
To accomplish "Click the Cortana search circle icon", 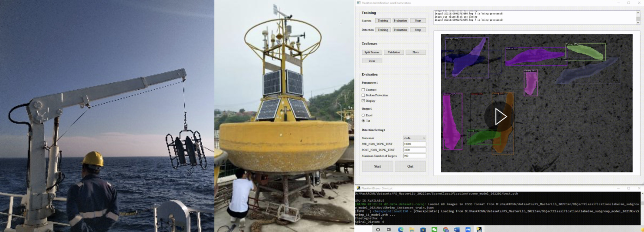I will pyautogui.click(x=378, y=229).
